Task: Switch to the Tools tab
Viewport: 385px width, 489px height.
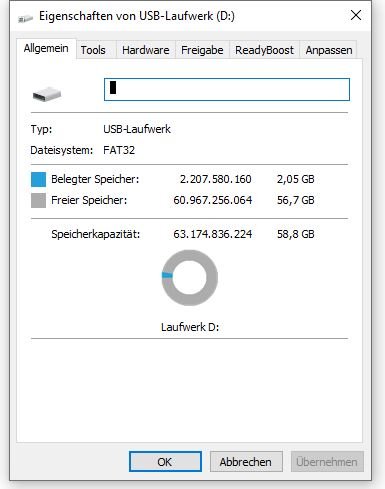Action: [93, 50]
